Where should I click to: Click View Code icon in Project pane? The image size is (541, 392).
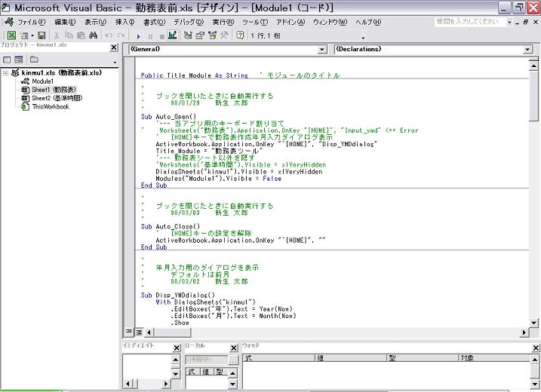click(7, 60)
